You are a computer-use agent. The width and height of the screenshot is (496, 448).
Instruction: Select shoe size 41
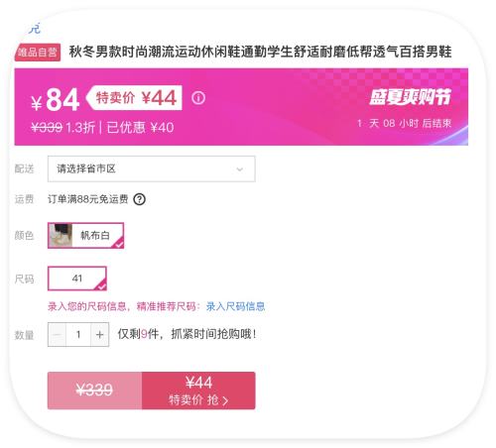(77, 279)
